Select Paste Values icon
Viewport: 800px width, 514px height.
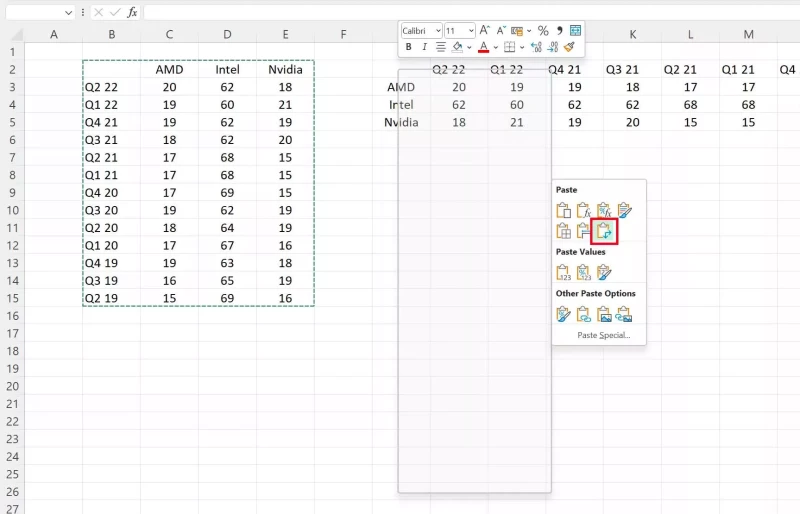tap(563, 272)
